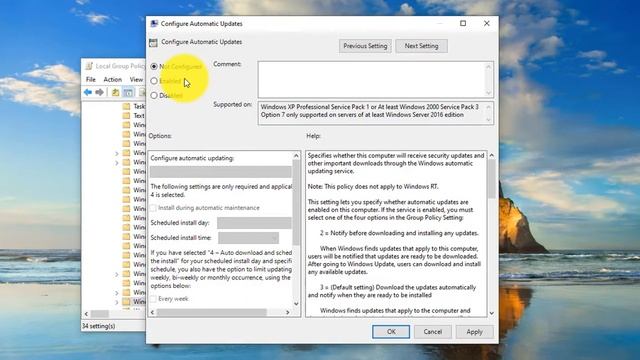Screen dimensions: 640x360
Task: Click Help panel vertical scrollbar thumb
Action: click(491, 179)
